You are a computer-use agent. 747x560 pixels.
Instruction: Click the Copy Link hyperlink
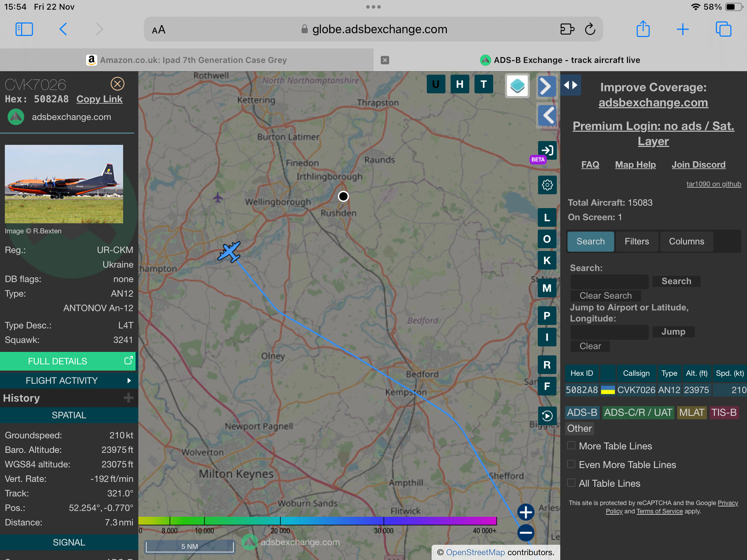99,99
